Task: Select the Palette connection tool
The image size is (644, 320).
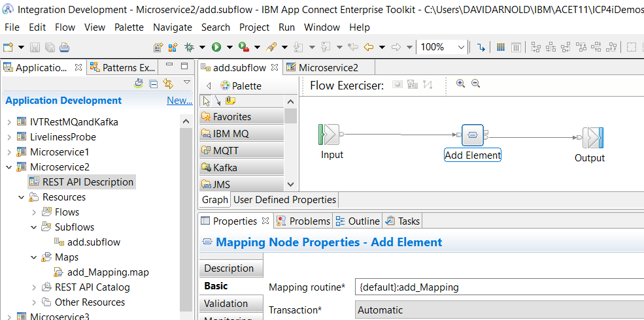Action: point(217,101)
